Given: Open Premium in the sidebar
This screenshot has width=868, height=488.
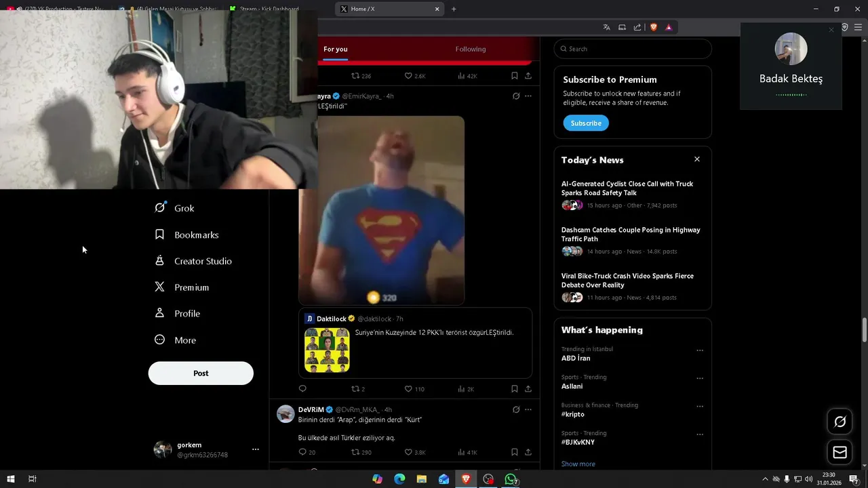Looking at the screenshot, I should point(182,287).
